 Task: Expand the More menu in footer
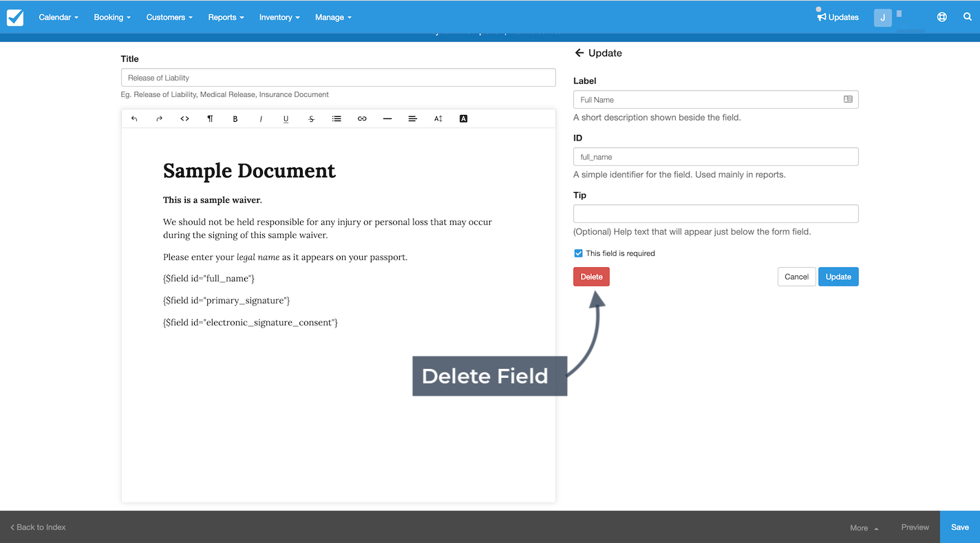(864, 528)
